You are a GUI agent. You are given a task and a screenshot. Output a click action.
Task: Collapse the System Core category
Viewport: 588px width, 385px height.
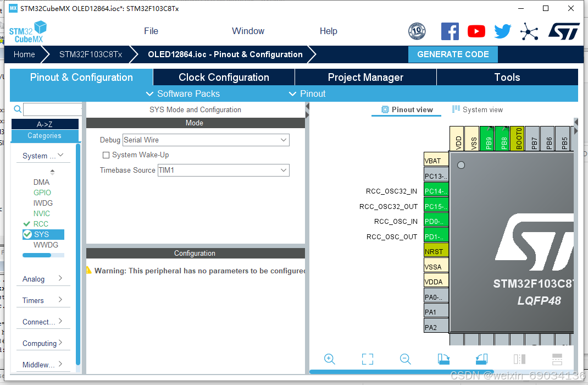tap(43, 155)
